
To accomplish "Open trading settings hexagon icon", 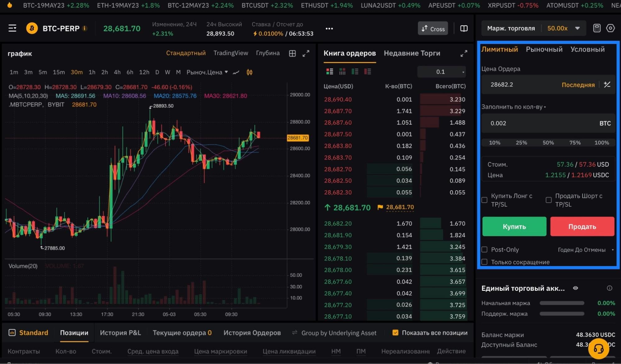I will tap(610, 28).
